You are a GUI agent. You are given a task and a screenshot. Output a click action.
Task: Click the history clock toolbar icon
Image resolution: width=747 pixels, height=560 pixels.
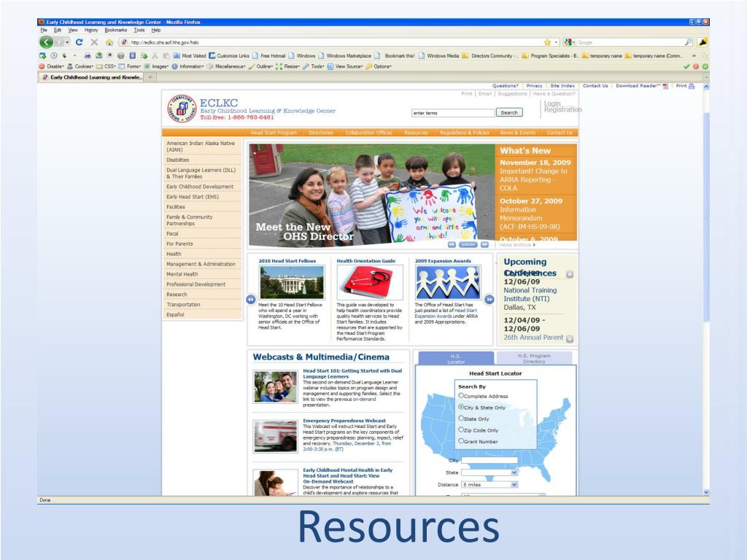point(54,55)
